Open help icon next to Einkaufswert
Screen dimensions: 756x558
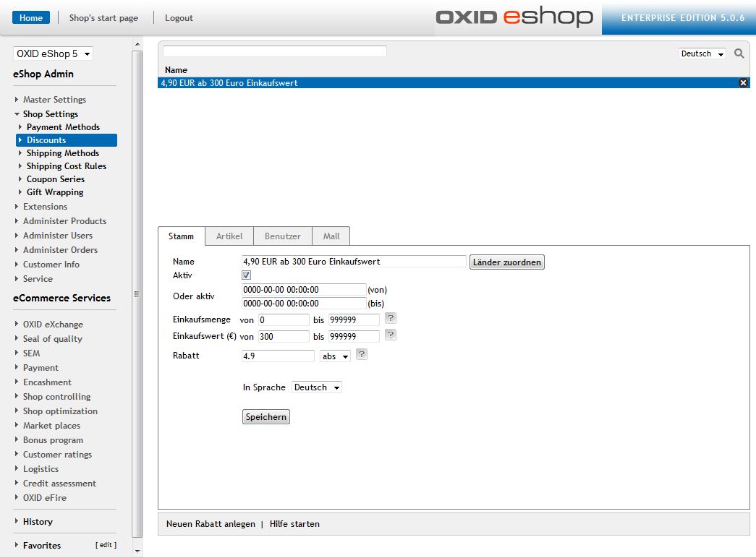(x=391, y=335)
